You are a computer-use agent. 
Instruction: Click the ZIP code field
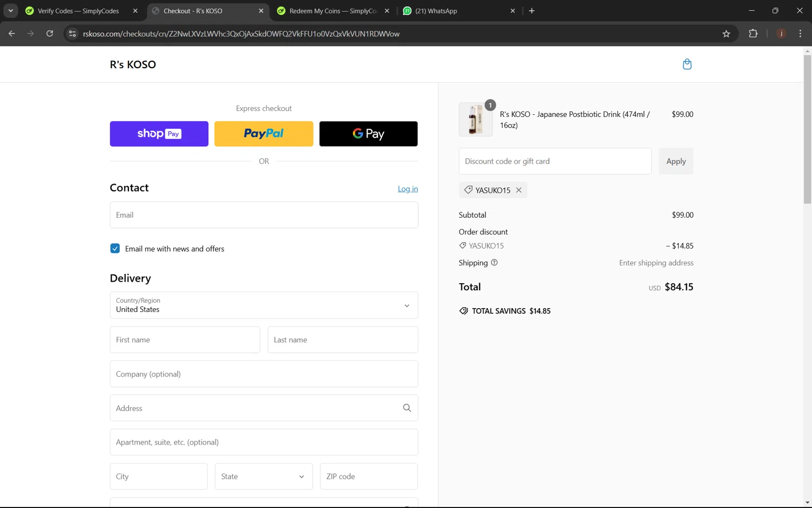coord(369,477)
